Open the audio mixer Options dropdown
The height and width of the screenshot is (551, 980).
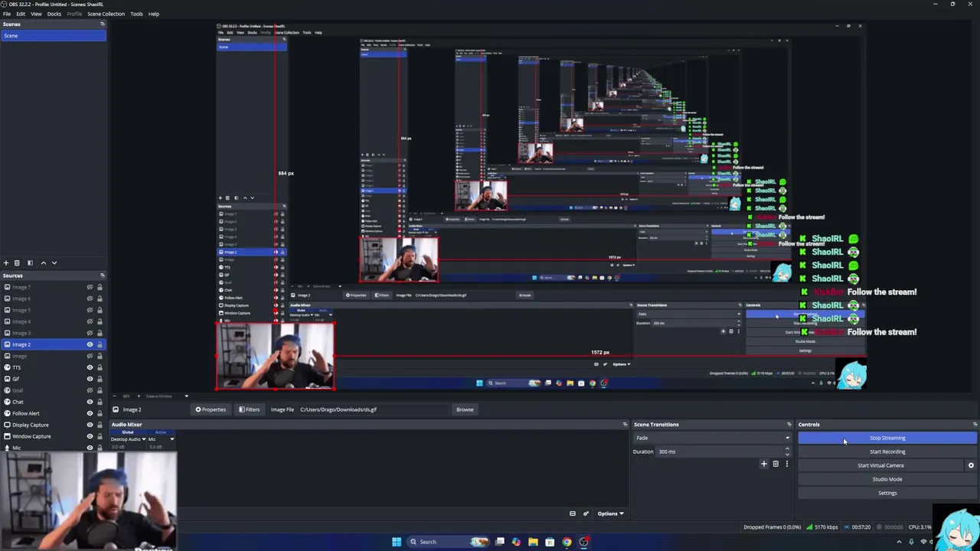610,514
